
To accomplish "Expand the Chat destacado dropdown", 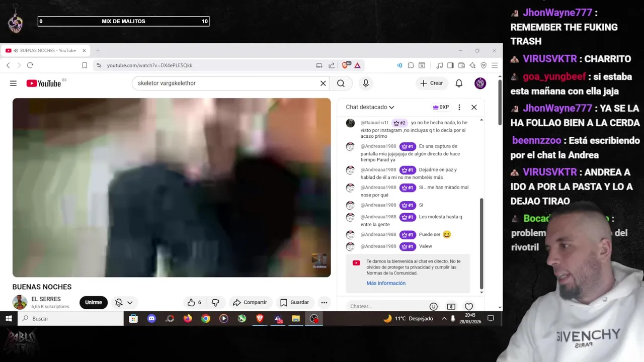I will (370, 107).
